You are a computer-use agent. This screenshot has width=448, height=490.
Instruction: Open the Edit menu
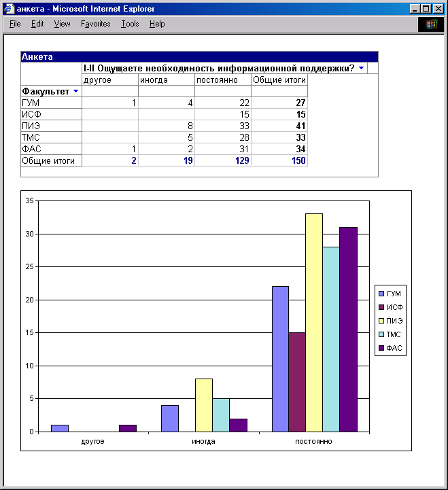coord(37,24)
